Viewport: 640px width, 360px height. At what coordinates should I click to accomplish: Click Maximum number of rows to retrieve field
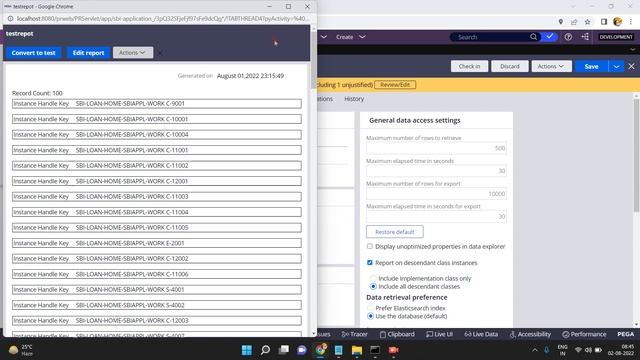click(x=436, y=148)
